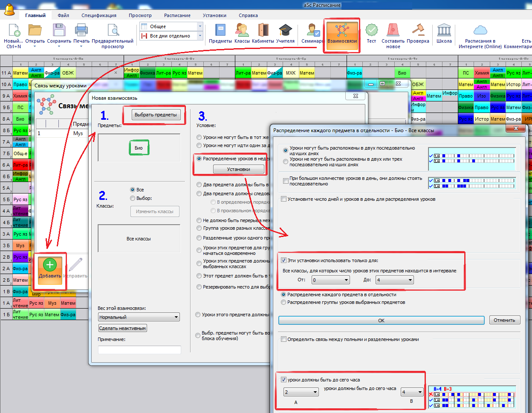Click the Примечание text field
This screenshot has width=532, height=413.
tap(139, 349)
